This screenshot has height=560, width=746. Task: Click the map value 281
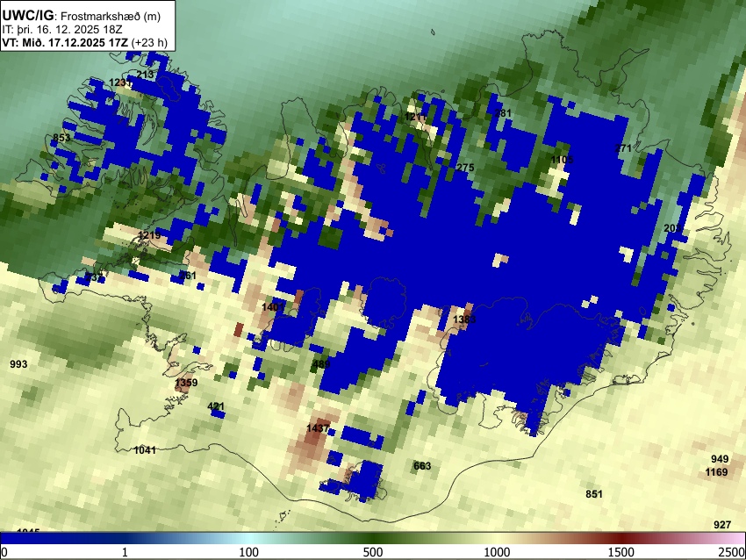pyautogui.click(x=503, y=112)
